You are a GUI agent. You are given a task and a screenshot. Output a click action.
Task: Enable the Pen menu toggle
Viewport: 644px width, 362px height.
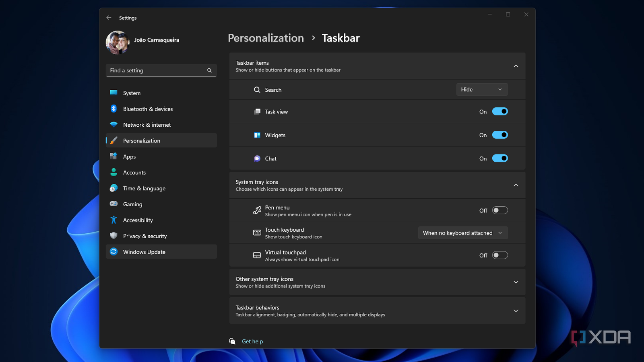coord(500,210)
